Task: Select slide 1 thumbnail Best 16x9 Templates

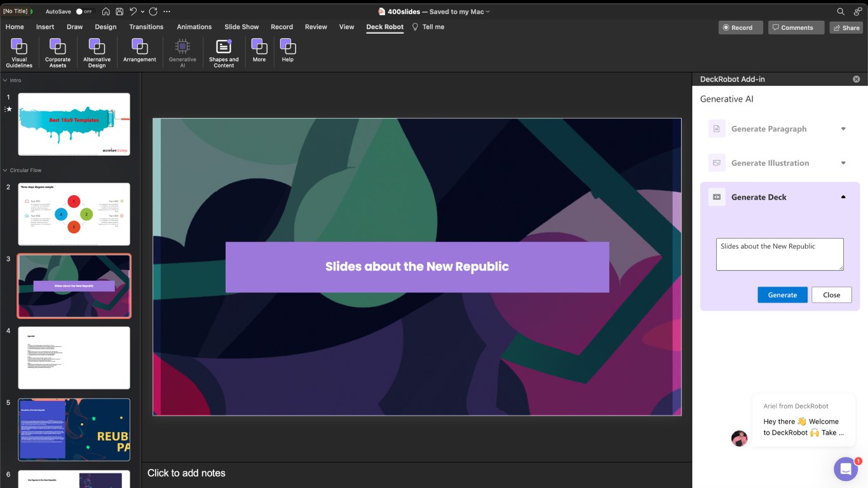Action: coord(74,125)
